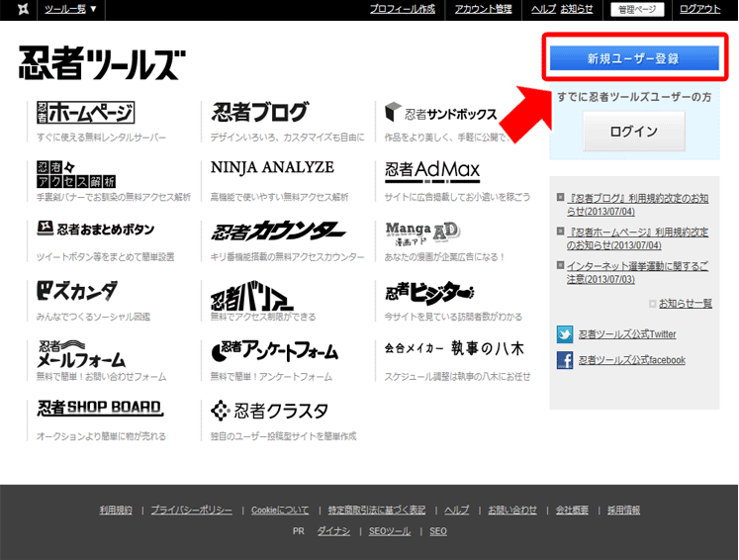Open the 忍者バリアー logo
The height and width of the screenshot is (560, 739).
[x=251, y=296]
